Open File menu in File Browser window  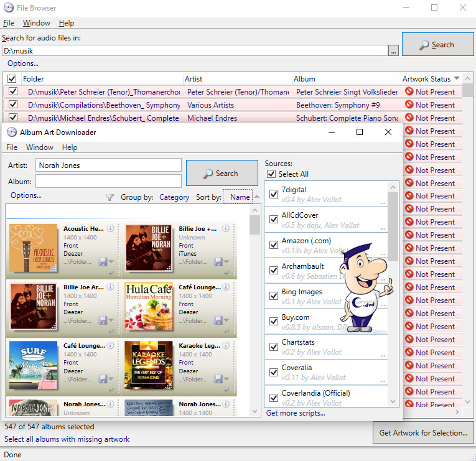coord(9,23)
